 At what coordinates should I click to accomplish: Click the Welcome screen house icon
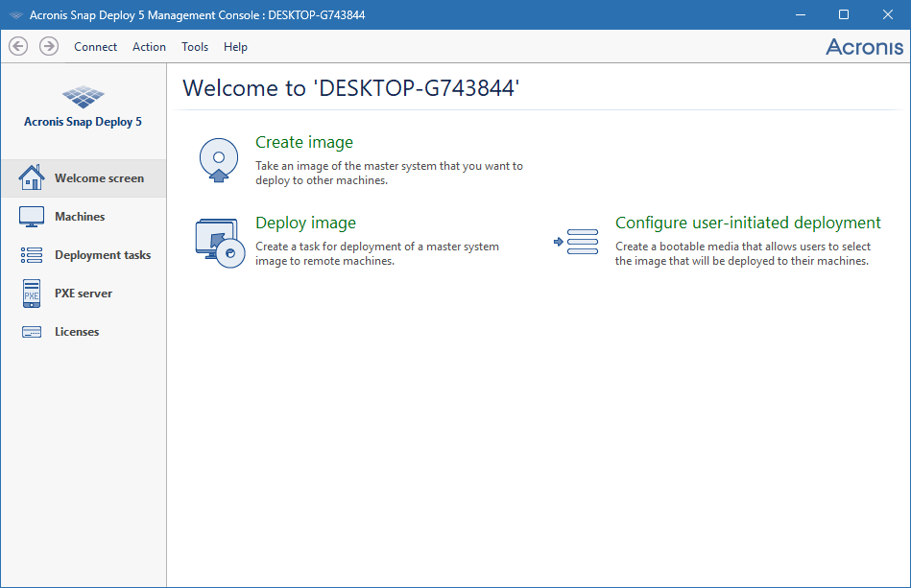(32, 177)
